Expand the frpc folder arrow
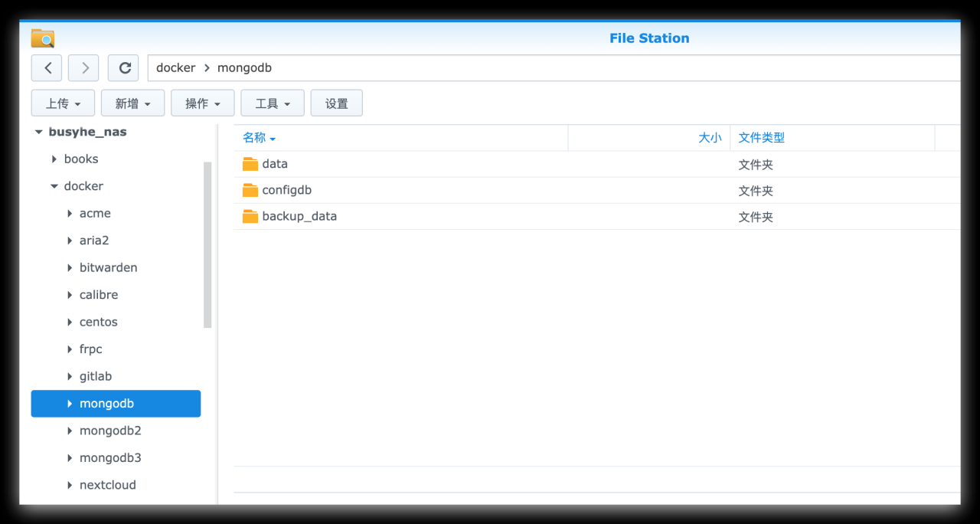 [x=70, y=349]
